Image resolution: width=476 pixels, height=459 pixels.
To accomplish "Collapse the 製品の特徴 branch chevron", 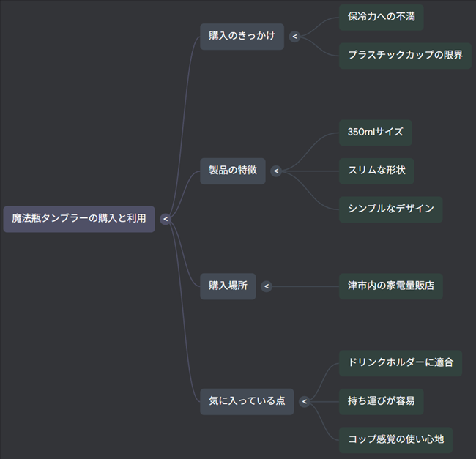I will coord(276,171).
